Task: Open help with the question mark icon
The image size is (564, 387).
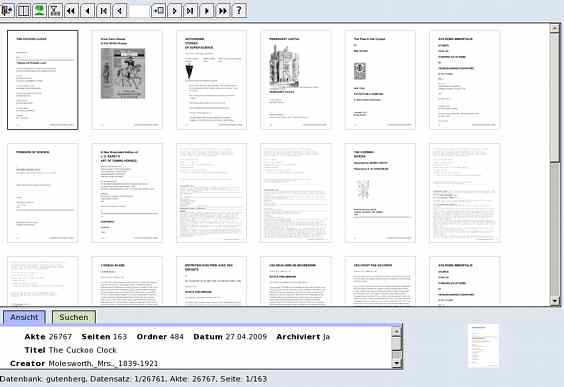Action: coord(239,10)
